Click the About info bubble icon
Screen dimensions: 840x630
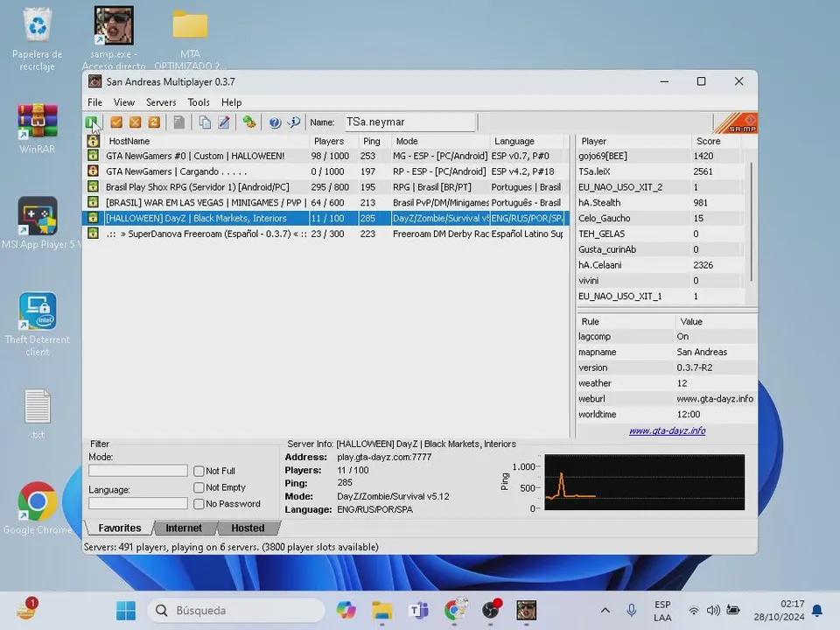coord(294,122)
